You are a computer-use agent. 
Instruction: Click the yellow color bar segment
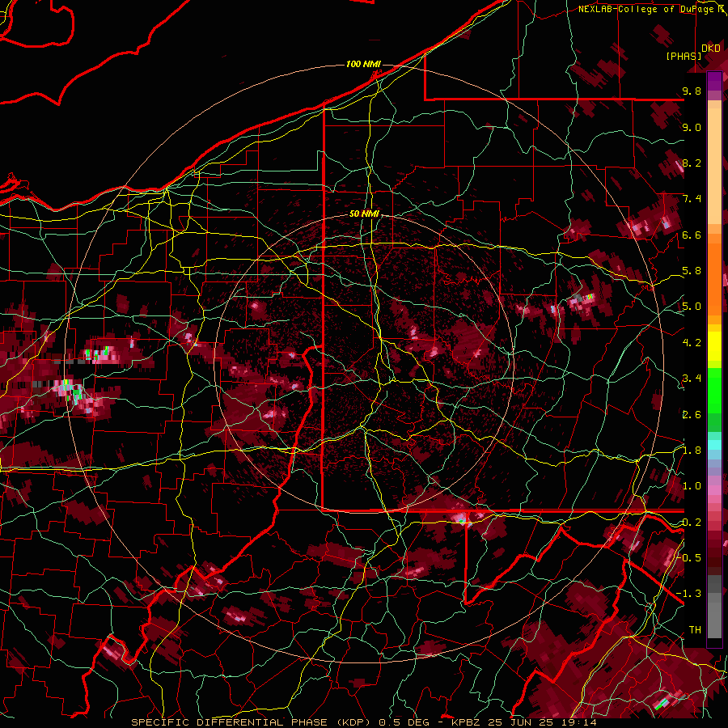point(714,346)
